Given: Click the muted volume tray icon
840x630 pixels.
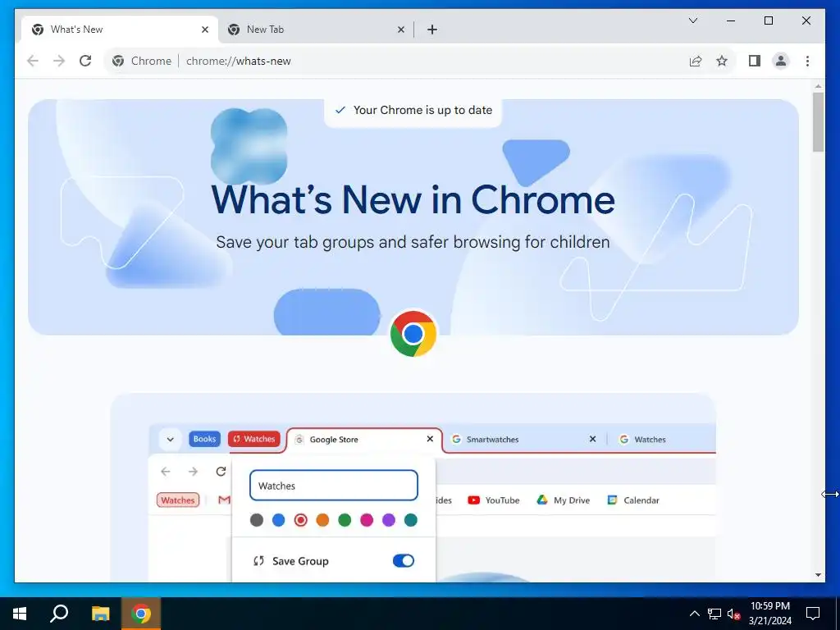Looking at the screenshot, I should (734, 614).
